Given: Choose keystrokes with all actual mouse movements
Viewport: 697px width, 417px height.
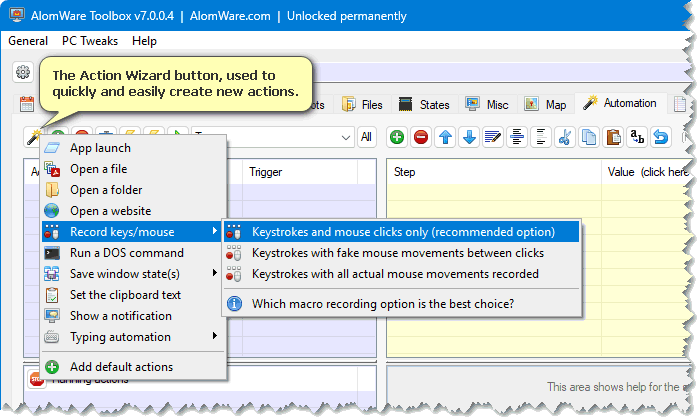Looking at the screenshot, I should tap(395, 273).
